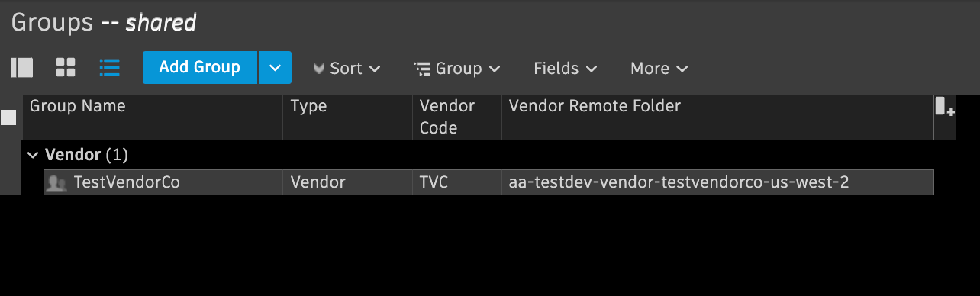Switch to the master-detail view icon
This screenshot has height=296, width=980.
coord(22,68)
